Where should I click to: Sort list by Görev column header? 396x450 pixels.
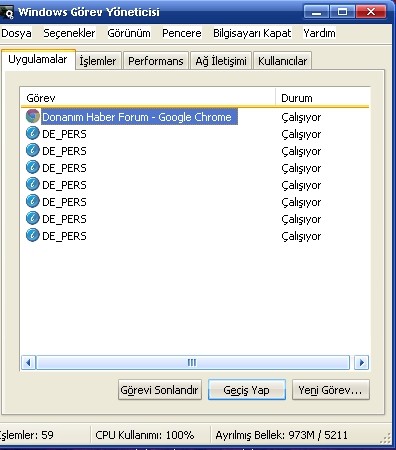148,98
